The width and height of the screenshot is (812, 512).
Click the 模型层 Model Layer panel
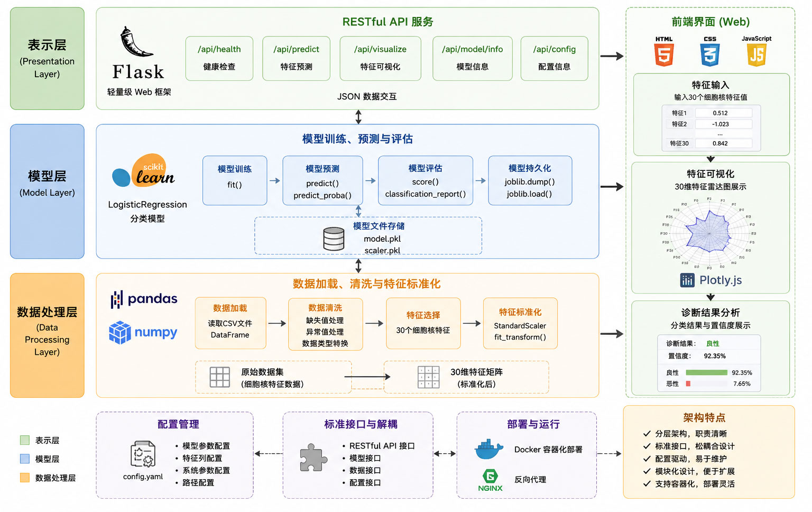pos(47,191)
